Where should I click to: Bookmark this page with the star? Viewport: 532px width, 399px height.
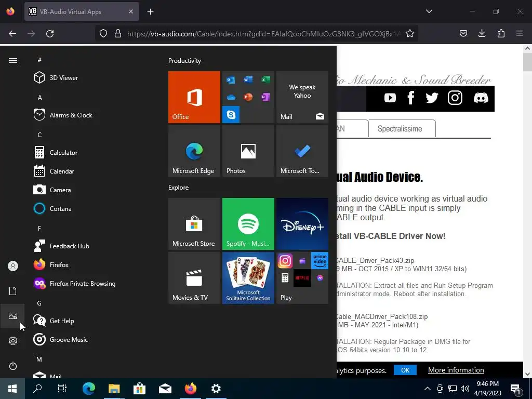pos(410,34)
